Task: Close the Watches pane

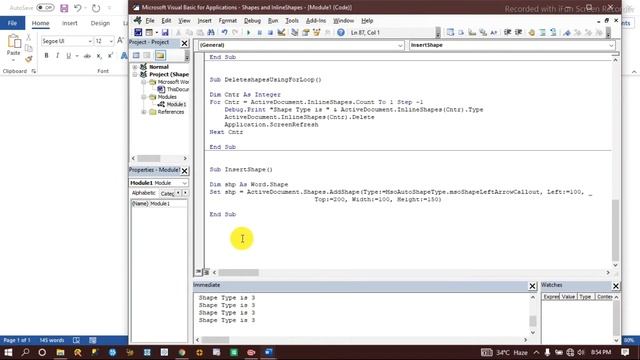Action: [616, 286]
